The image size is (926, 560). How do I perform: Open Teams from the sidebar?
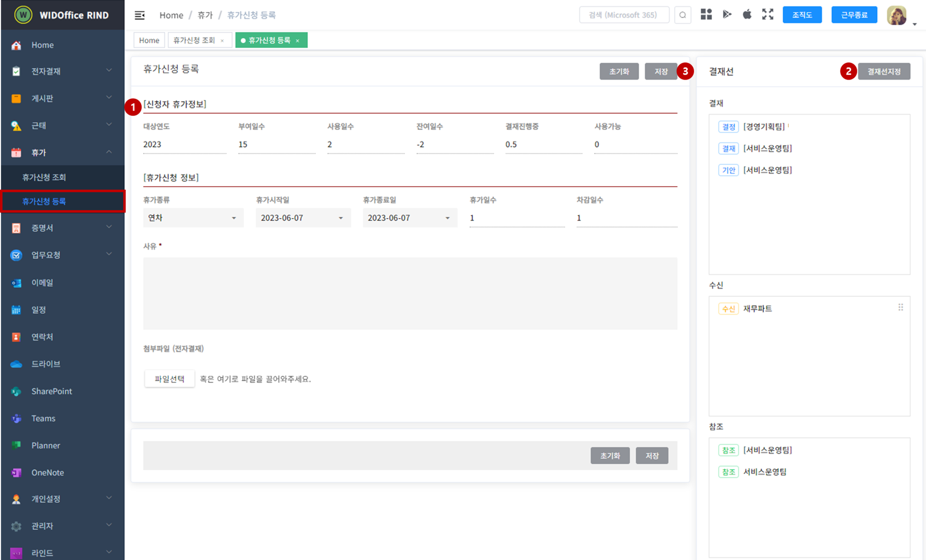43,418
